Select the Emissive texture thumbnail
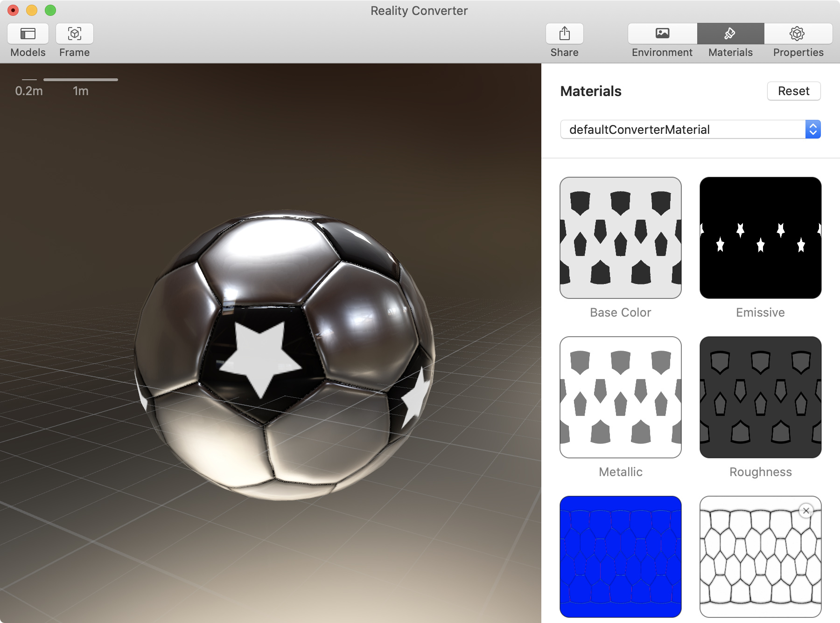 [x=760, y=238]
